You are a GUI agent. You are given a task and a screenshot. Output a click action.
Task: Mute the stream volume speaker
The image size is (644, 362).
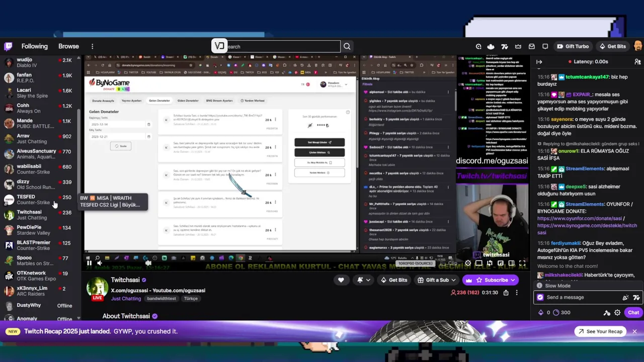pyautogui.click(x=99, y=262)
